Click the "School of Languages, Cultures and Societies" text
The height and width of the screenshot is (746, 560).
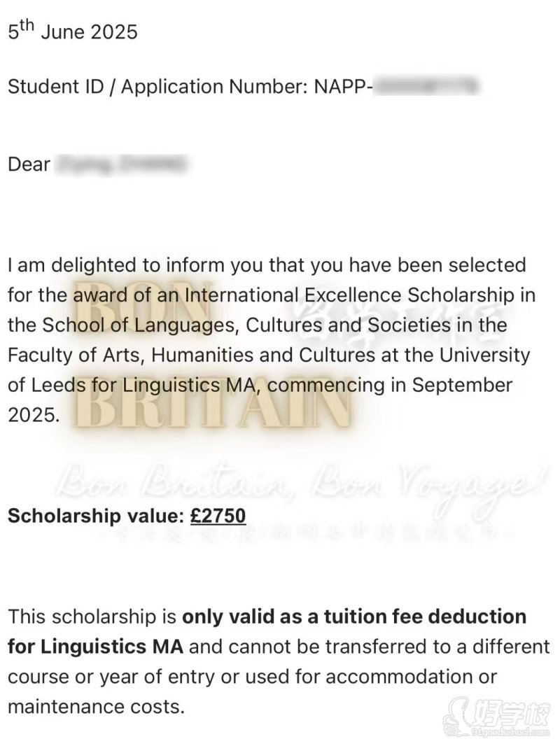pyautogui.click(x=204, y=325)
